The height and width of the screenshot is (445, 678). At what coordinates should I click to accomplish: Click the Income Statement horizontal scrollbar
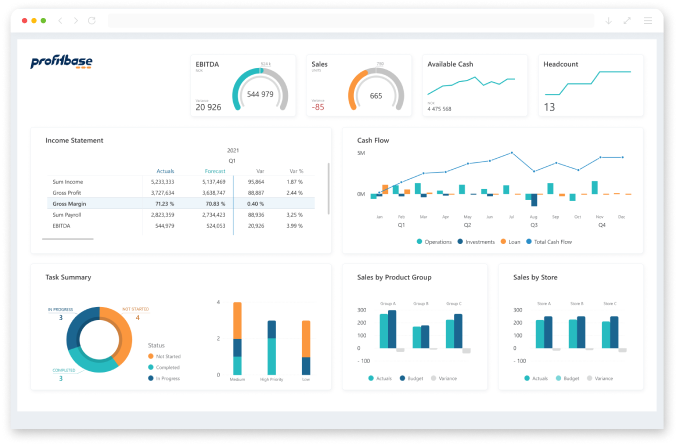(68, 239)
